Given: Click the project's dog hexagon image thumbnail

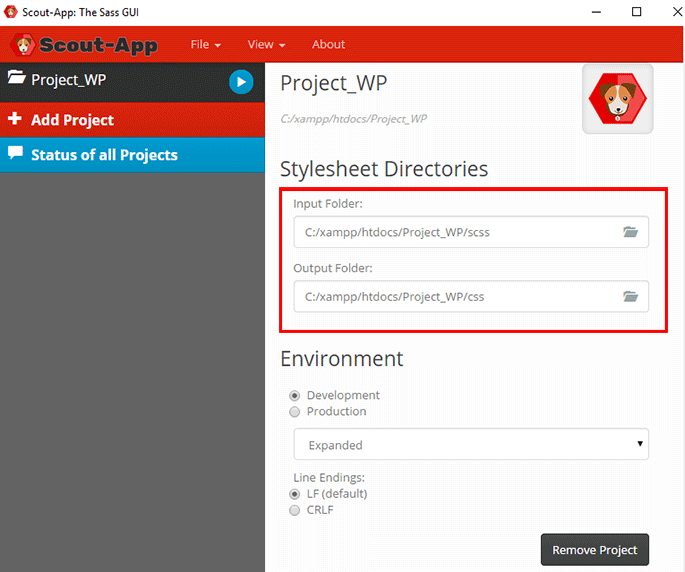Looking at the screenshot, I should click(x=617, y=99).
